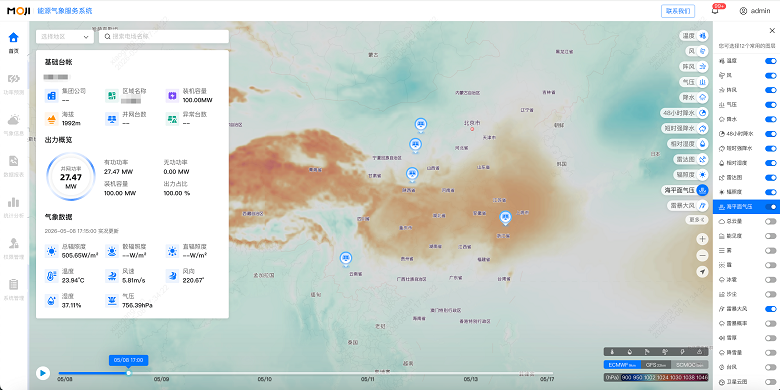Click the power station marker near 云南省

[346, 259]
